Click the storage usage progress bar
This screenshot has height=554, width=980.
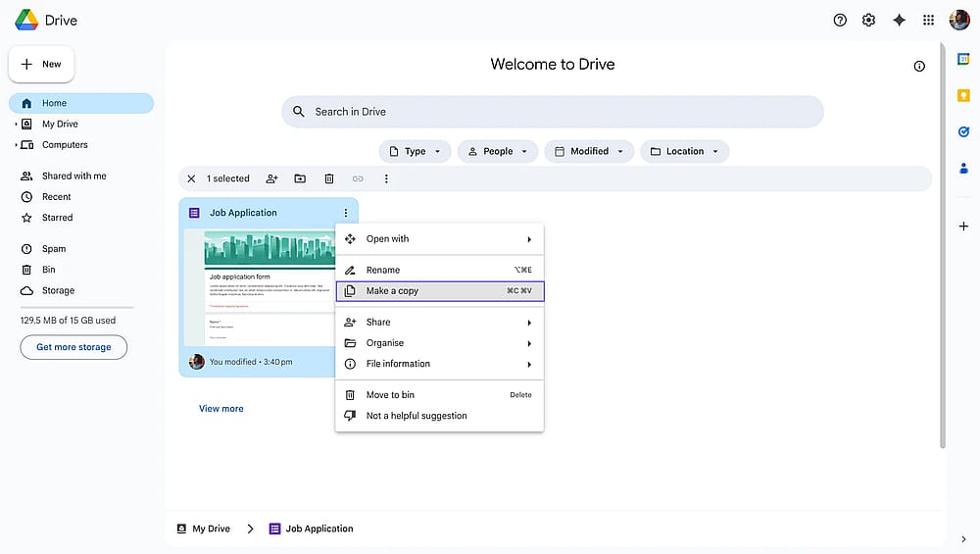pyautogui.click(x=76, y=308)
